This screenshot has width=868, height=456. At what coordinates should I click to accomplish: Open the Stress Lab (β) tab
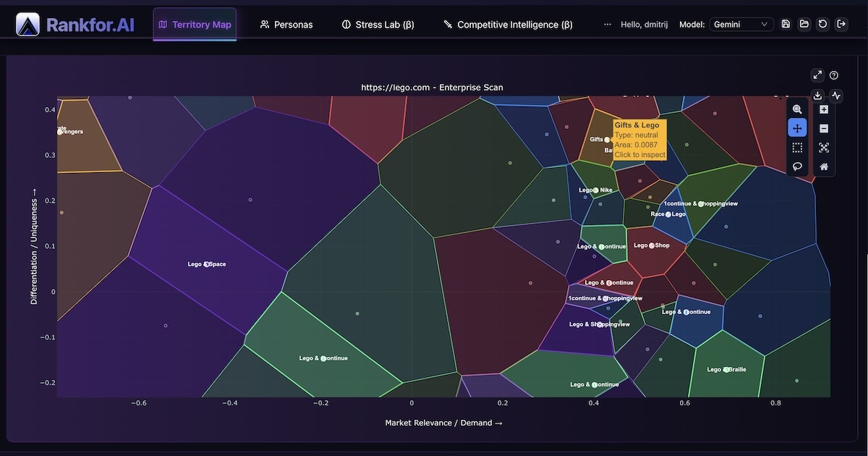point(378,25)
